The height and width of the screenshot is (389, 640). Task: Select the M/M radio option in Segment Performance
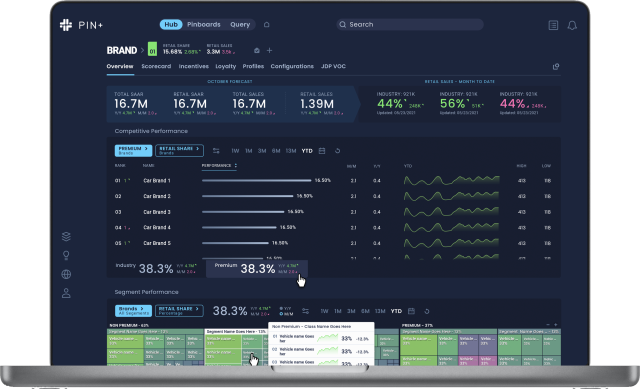pyautogui.click(x=286, y=314)
